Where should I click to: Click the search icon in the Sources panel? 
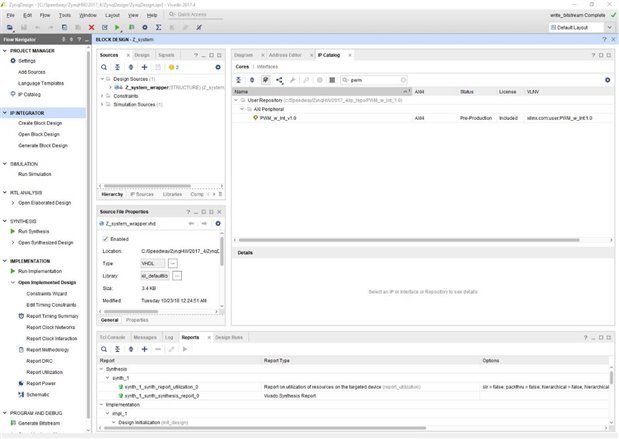[105, 66]
